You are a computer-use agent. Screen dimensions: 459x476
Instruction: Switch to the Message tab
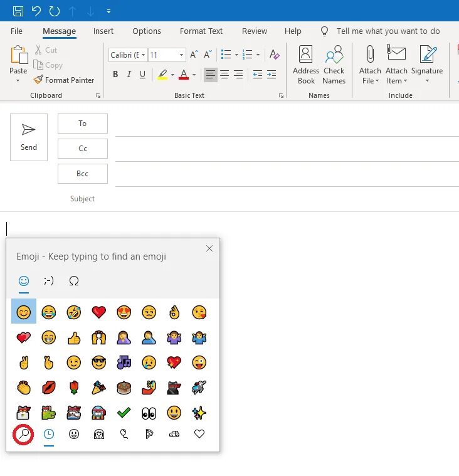[59, 31]
